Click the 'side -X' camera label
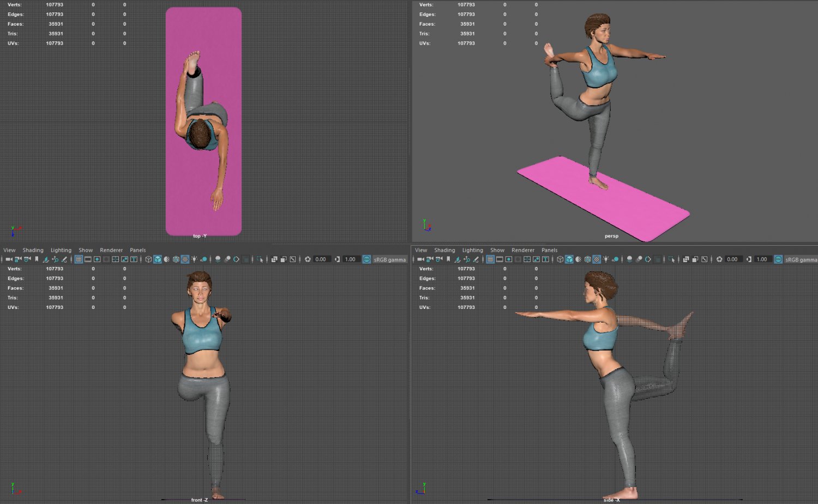 point(611,500)
